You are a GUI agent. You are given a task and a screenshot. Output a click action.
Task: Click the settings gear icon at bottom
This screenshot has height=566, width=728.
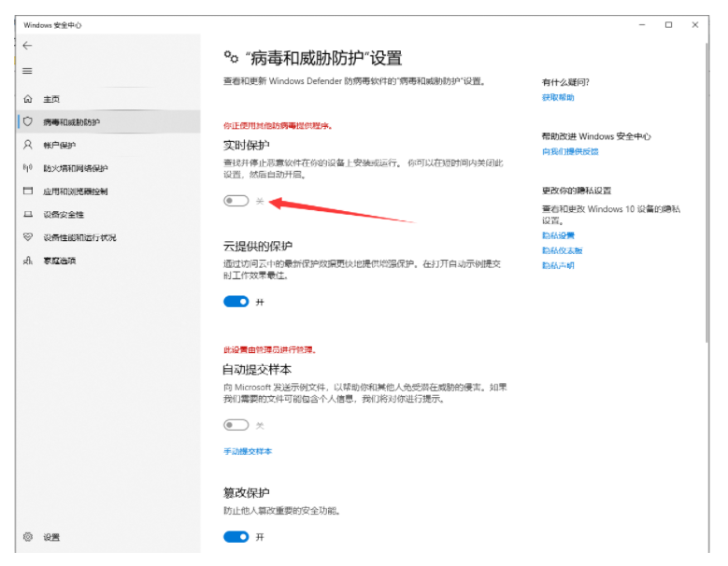pyautogui.click(x=28, y=537)
